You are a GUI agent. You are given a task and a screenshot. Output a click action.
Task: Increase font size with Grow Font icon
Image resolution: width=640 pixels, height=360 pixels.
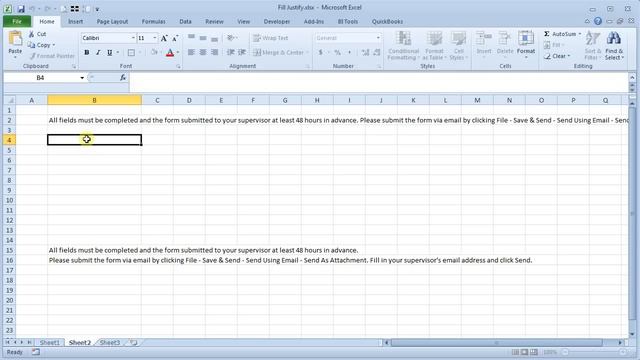coord(164,38)
